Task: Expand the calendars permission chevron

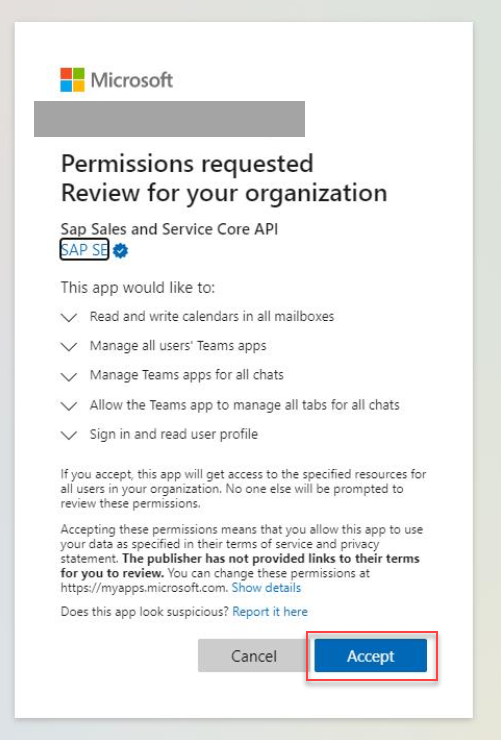Action: [69, 317]
